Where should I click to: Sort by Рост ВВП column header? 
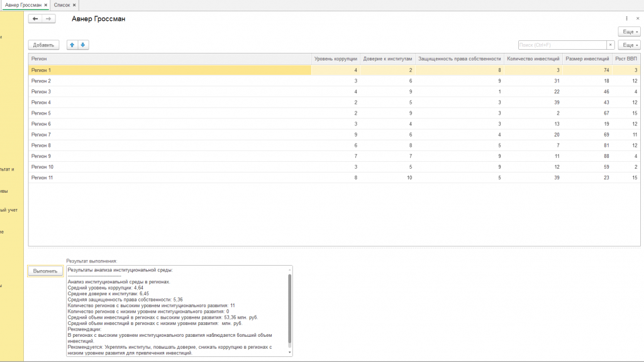pos(626,59)
